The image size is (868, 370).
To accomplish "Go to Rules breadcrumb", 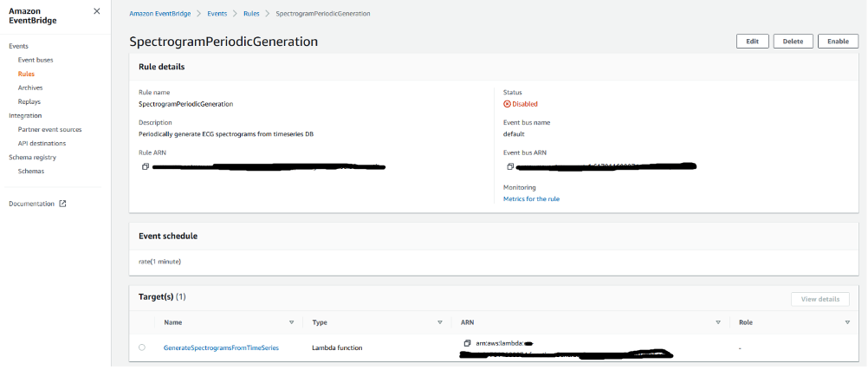I will click(250, 13).
